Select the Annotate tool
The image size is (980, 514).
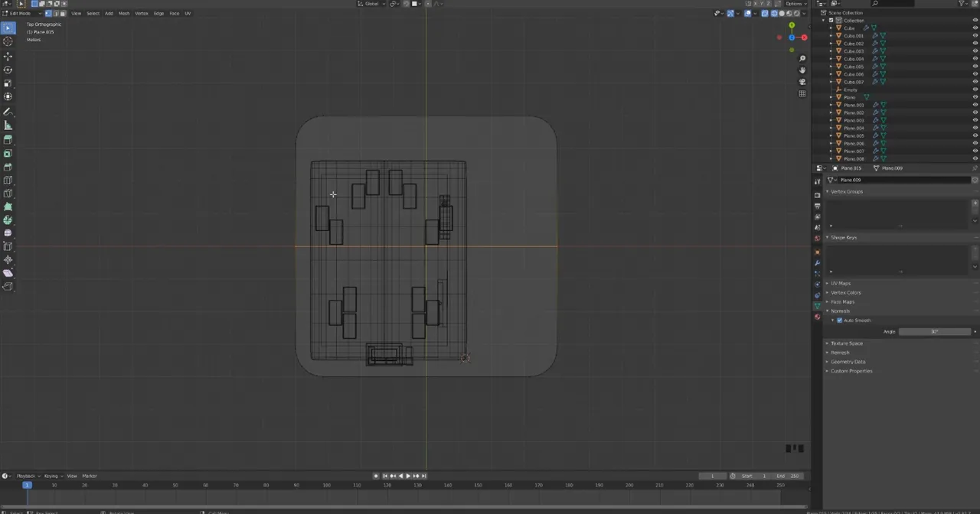pos(8,112)
